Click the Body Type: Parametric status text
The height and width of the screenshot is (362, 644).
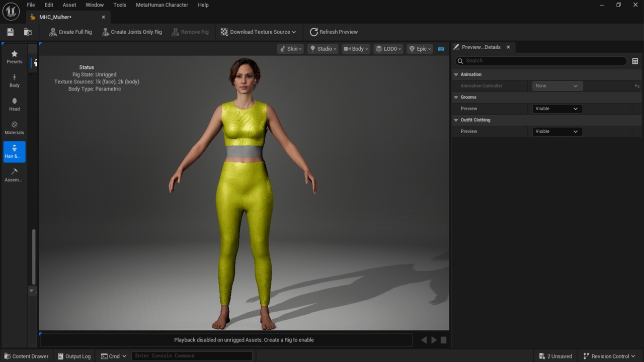pyautogui.click(x=95, y=89)
